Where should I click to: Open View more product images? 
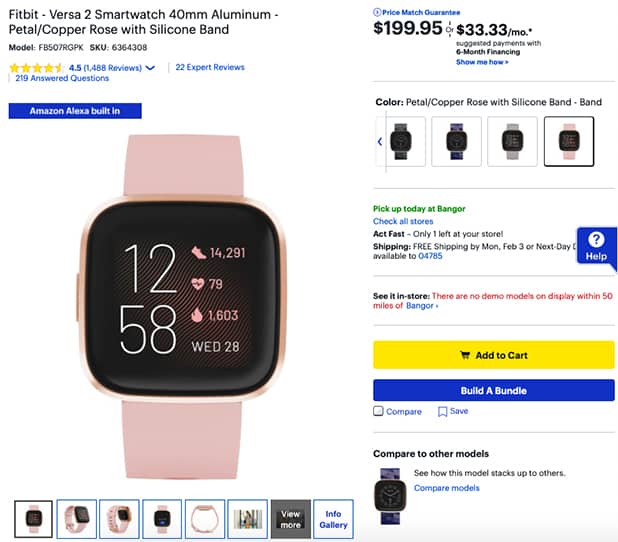pos(291,519)
